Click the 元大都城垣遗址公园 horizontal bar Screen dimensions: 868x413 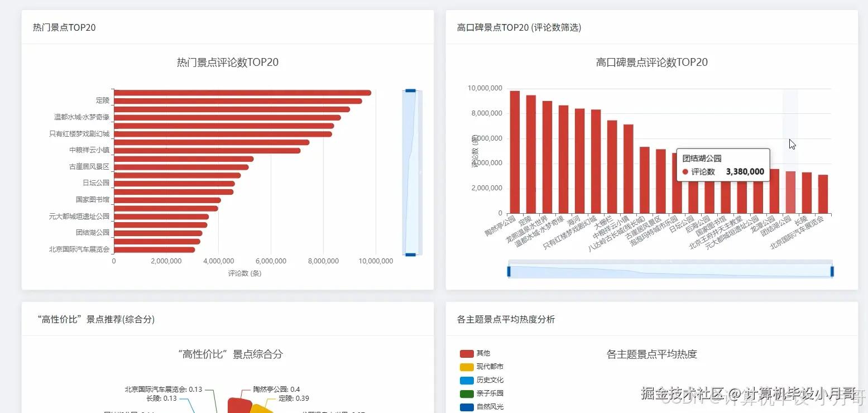tap(161, 217)
